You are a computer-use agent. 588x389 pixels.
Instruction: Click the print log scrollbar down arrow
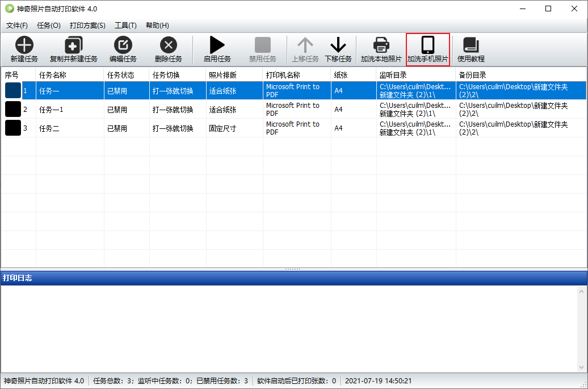tap(582, 367)
